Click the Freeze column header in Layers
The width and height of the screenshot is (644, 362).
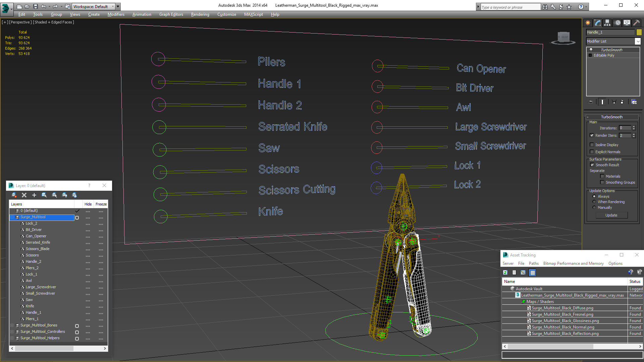point(101,204)
